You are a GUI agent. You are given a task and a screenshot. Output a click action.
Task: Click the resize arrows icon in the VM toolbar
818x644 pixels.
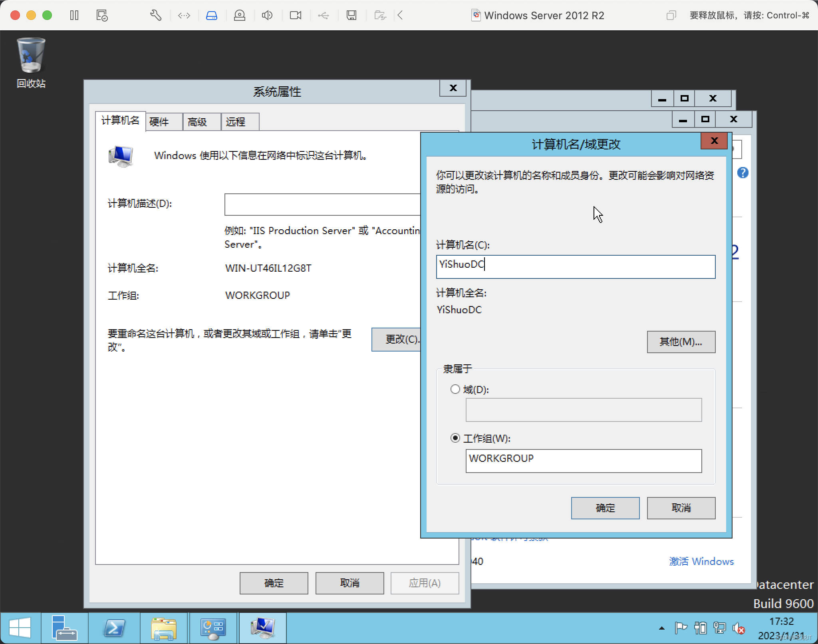click(x=184, y=16)
